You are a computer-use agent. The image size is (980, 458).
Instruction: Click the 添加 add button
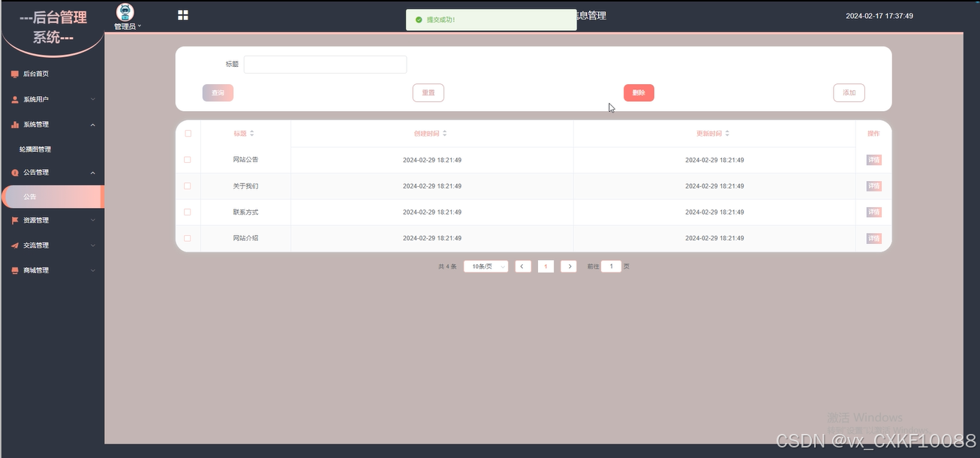[x=849, y=93]
